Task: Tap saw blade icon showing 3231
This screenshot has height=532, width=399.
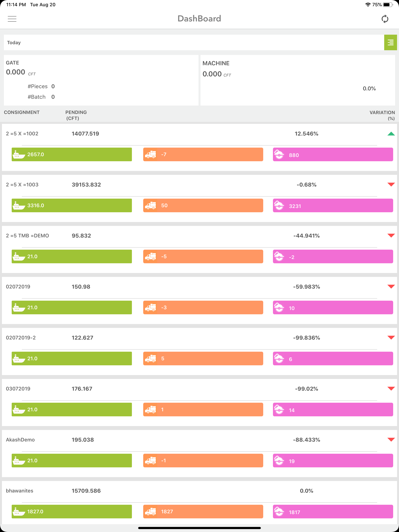Action: pos(279,205)
